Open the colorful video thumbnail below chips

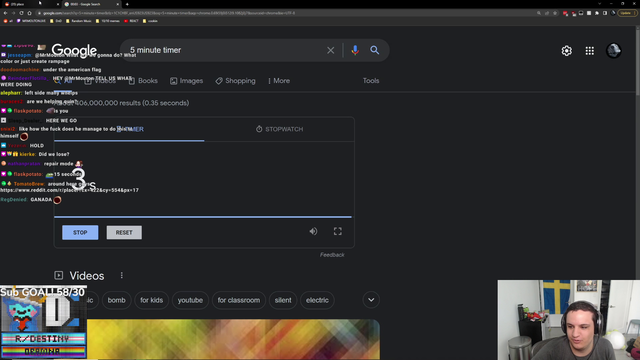233,340
